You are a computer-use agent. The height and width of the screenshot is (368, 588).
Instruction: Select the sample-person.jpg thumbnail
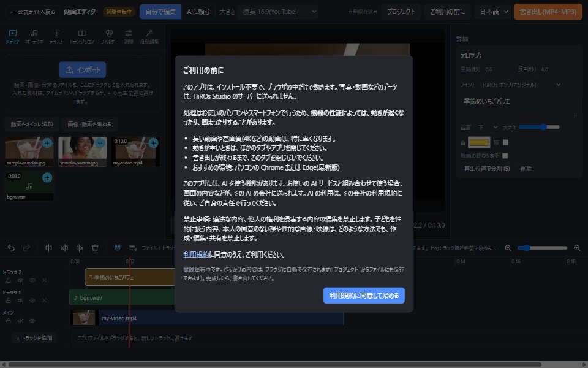[83, 151]
